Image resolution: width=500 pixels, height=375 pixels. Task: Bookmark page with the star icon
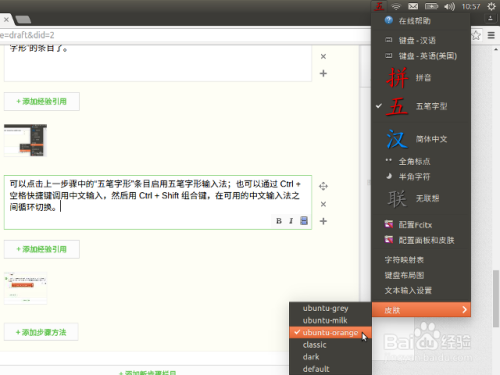click(x=476, y=35)
